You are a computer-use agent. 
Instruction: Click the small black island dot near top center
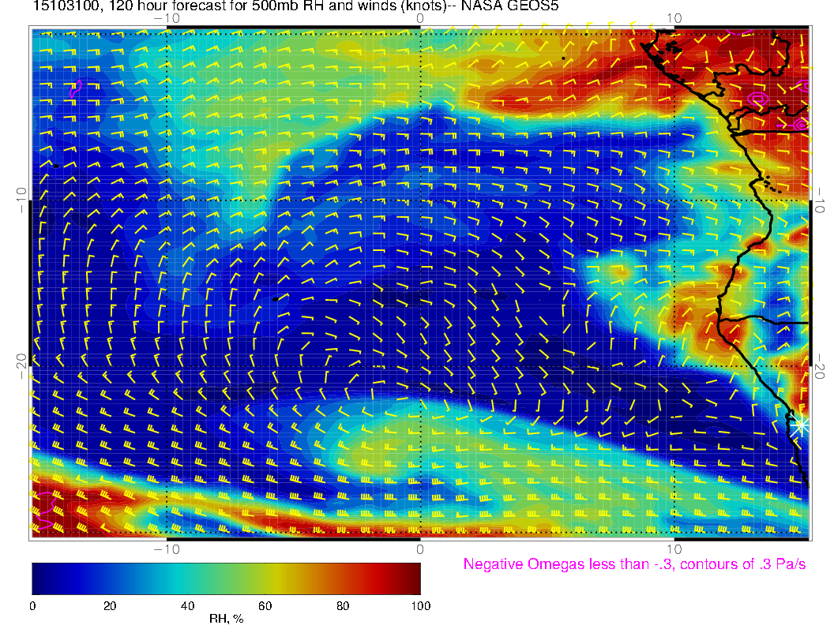(562, 58)
